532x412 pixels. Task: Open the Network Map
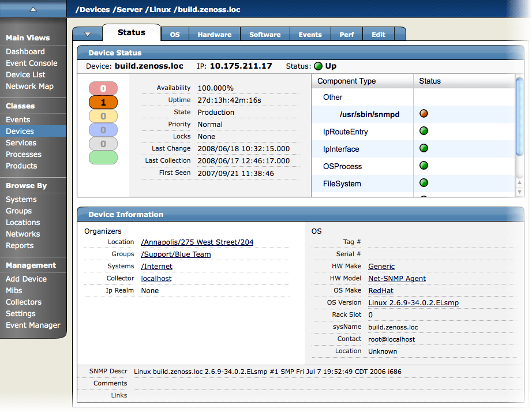click(29, 86)
